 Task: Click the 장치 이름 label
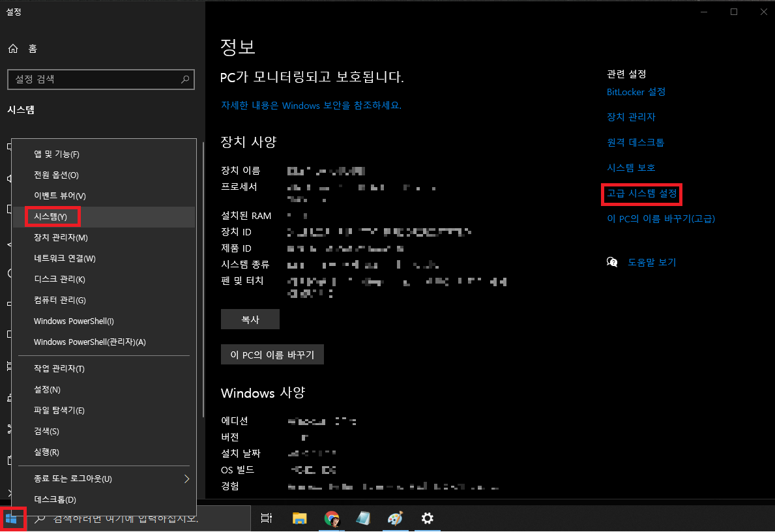[241, 171]
